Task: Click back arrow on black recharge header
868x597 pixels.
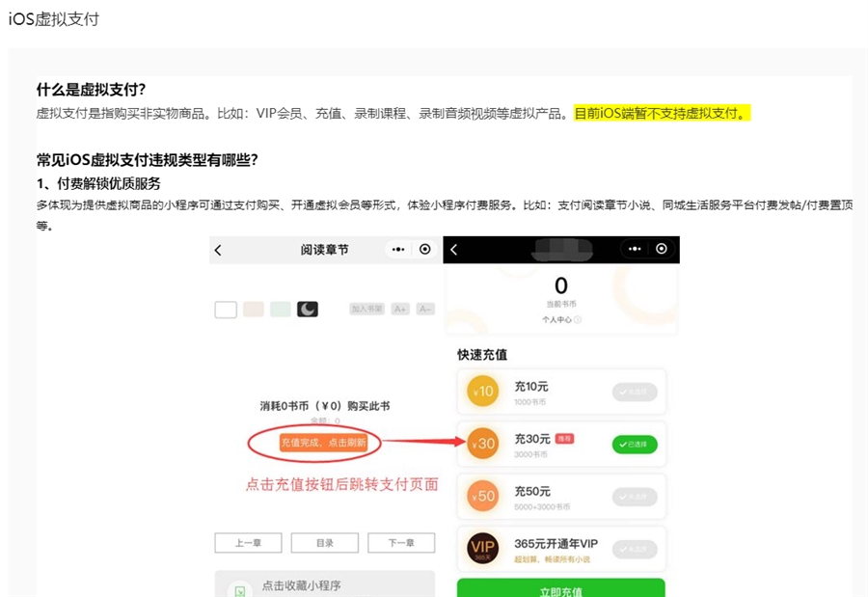Action: pyautogui.click(x=454, y=250)
